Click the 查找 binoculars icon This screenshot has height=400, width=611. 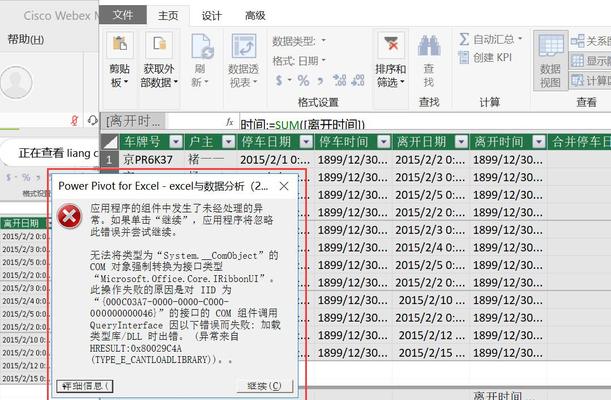[x=429, y=46]
